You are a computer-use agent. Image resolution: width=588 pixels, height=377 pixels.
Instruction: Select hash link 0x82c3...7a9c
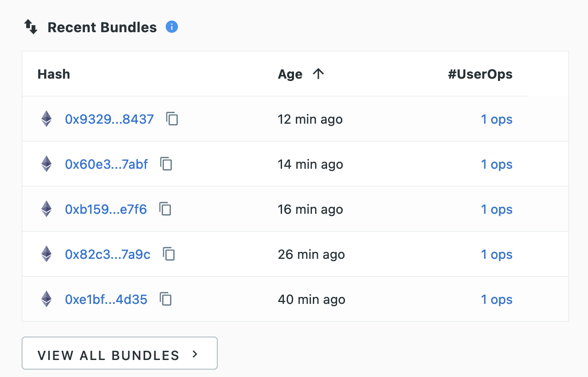(107, 254)
